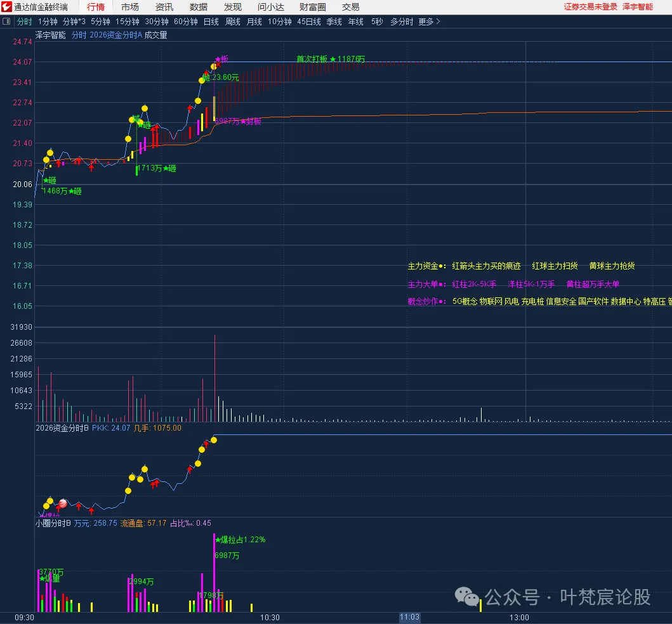This screenshot has height=624, width=672.
Task: Click the 11:03 time marker on timeline
Action: 409,616
